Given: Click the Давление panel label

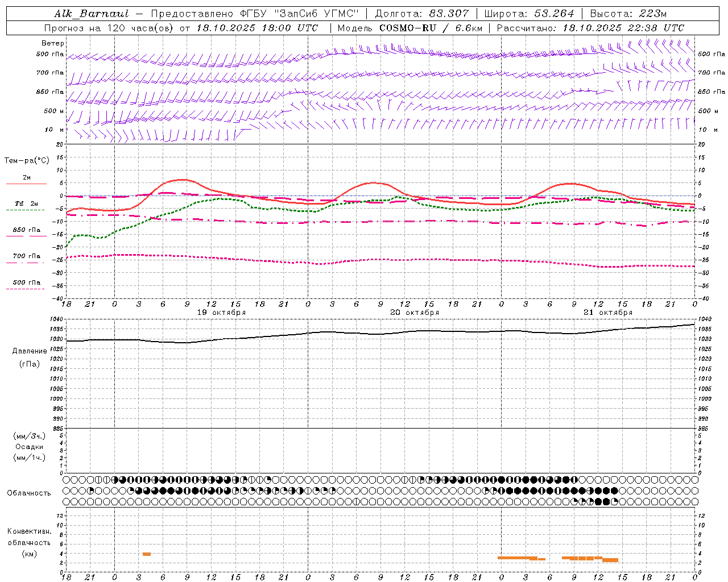Looking at the screenshot, I should tap(30, 351).
